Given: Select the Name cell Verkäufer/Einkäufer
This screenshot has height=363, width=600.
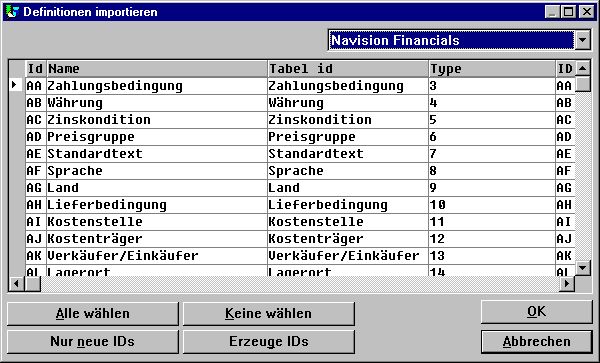Looking at the screenshot, I should [157, 256].
